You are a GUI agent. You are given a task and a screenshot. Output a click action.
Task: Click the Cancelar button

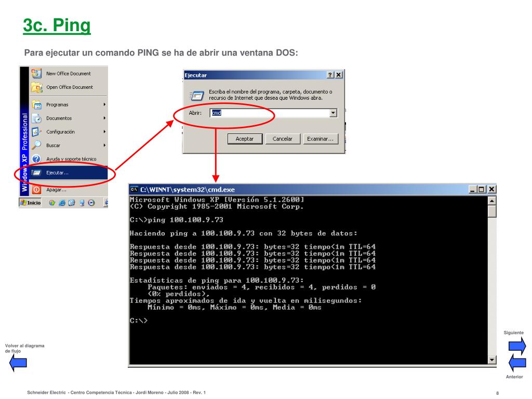pyautogui.click(x=282, y=139)
